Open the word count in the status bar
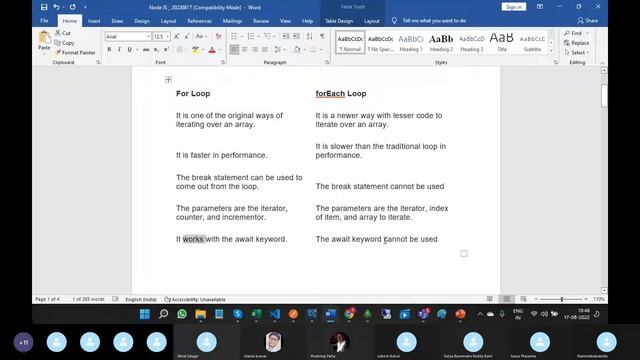The image size is (640, 360). pos(88,299)
